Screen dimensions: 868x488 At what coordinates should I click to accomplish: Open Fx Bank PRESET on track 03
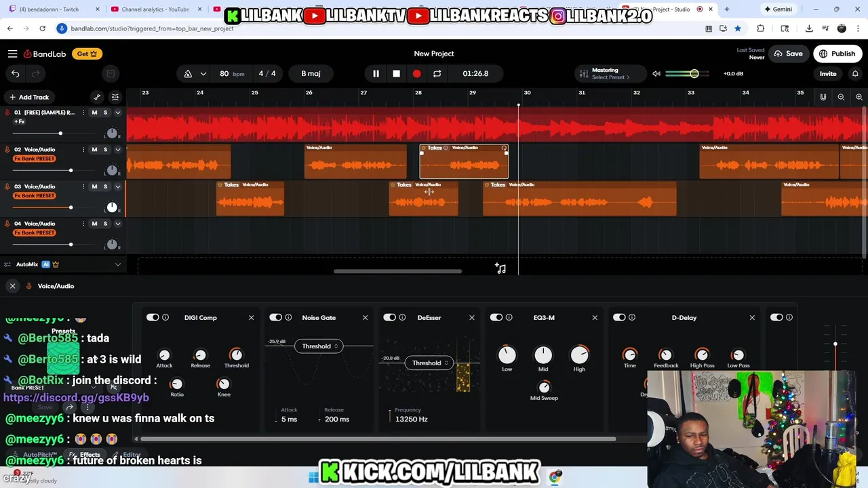pos(35,196)
